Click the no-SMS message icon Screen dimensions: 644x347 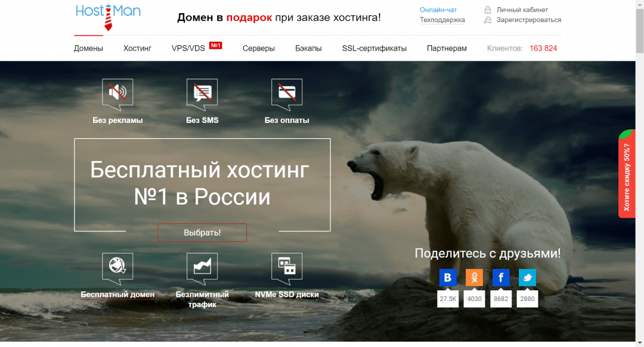point(202,92)
